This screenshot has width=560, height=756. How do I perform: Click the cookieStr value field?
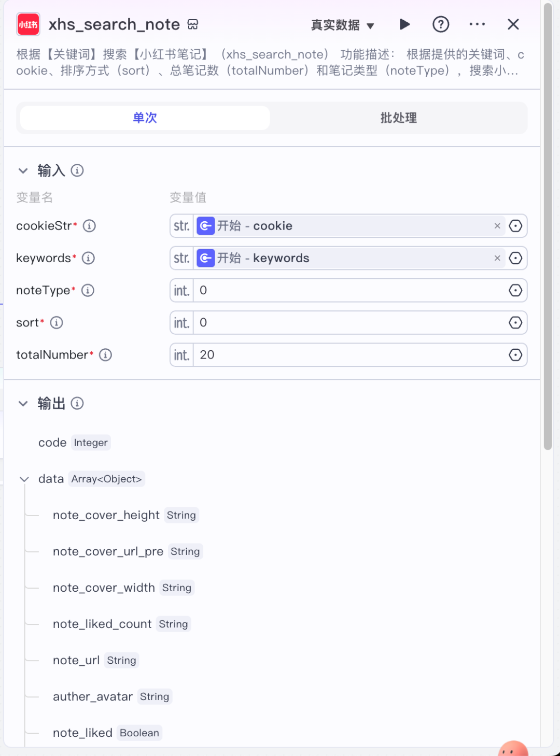(348, 226)
